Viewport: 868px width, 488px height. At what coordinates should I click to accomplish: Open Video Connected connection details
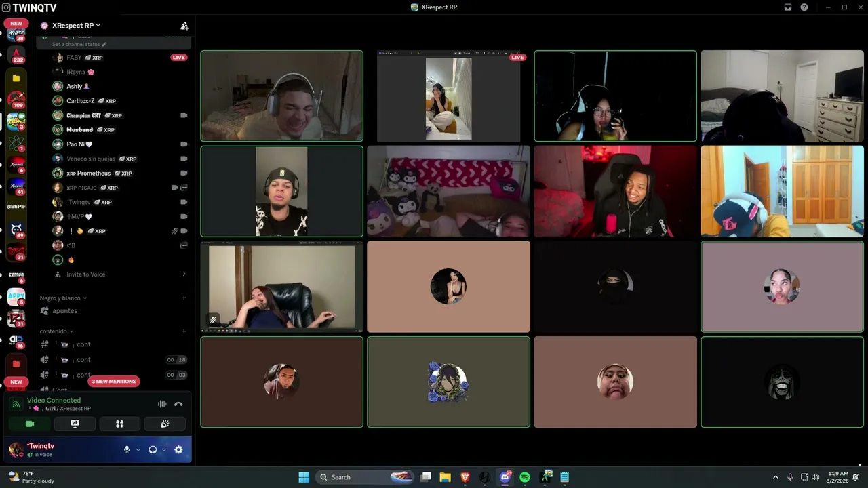pyautogui.click(x=54, y=401)
